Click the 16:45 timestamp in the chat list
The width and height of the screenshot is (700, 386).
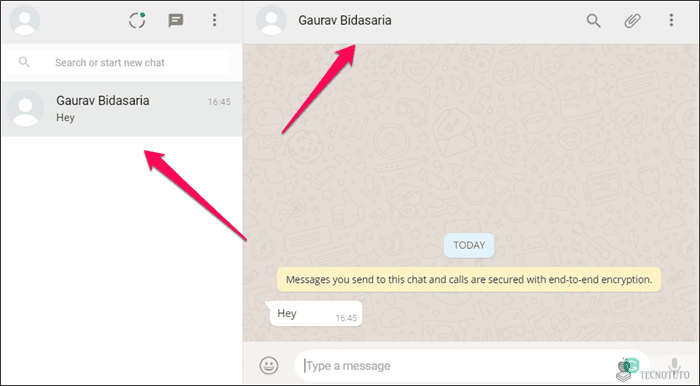tap(219, 102)
